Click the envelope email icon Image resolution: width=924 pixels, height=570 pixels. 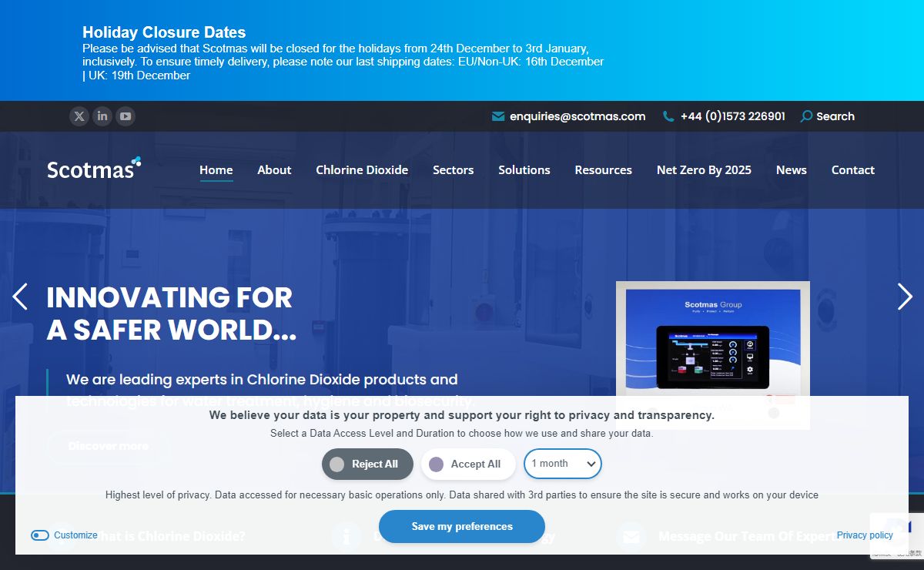click(498, 116)
